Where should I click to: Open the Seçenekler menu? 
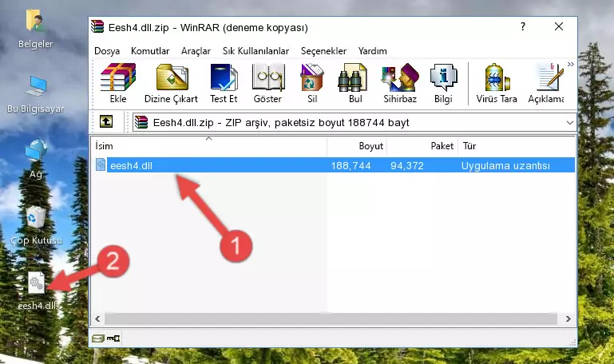coord(323,51)
